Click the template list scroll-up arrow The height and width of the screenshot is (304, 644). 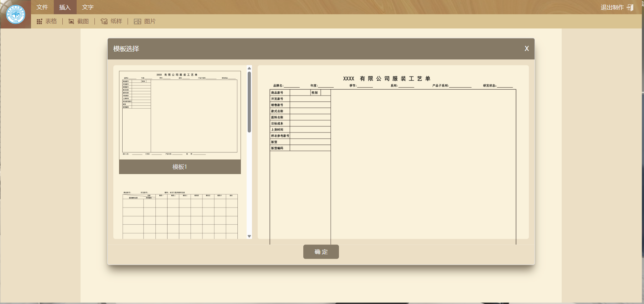click(x=249, y=68)
